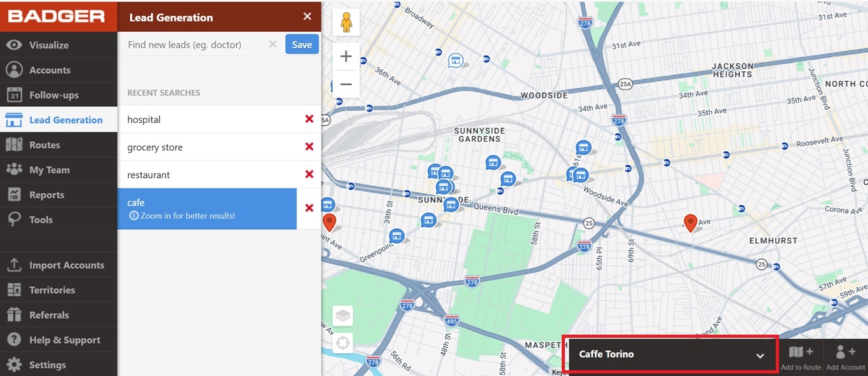Expand the Caffe Torino details chevron
Screen dimensions: 868x376
[760, 356]
